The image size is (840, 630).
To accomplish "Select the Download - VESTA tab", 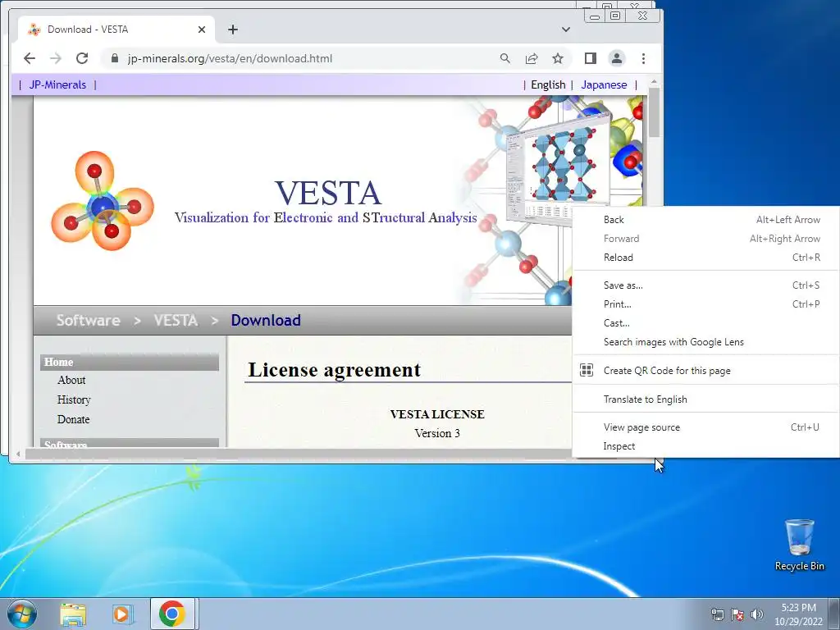I will (x=116, y=30).
